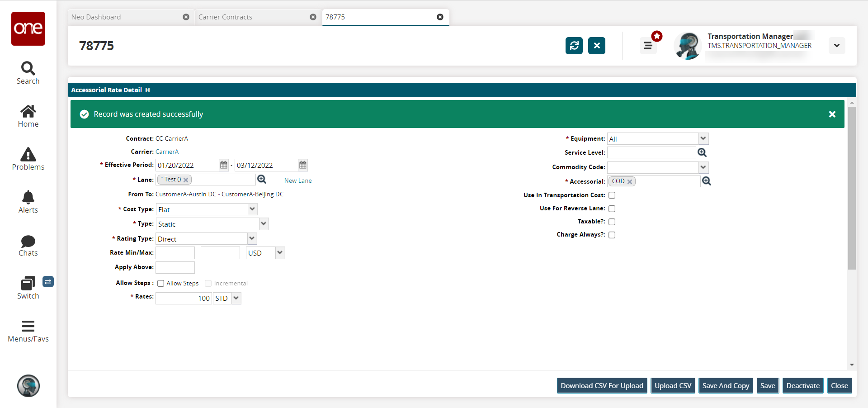868x408 pixels.
Task: Open the CarrierA carrier link
Action: (167, 152)
